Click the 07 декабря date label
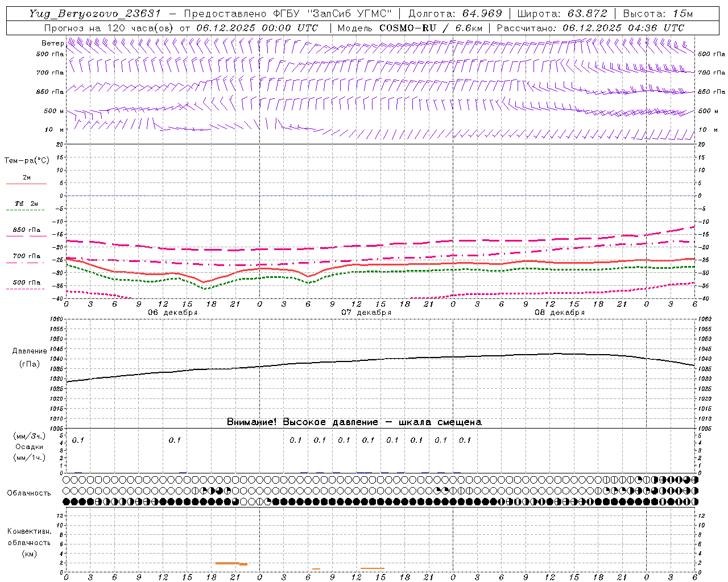This screenshot has width=728, height=582. pos(366,313)
